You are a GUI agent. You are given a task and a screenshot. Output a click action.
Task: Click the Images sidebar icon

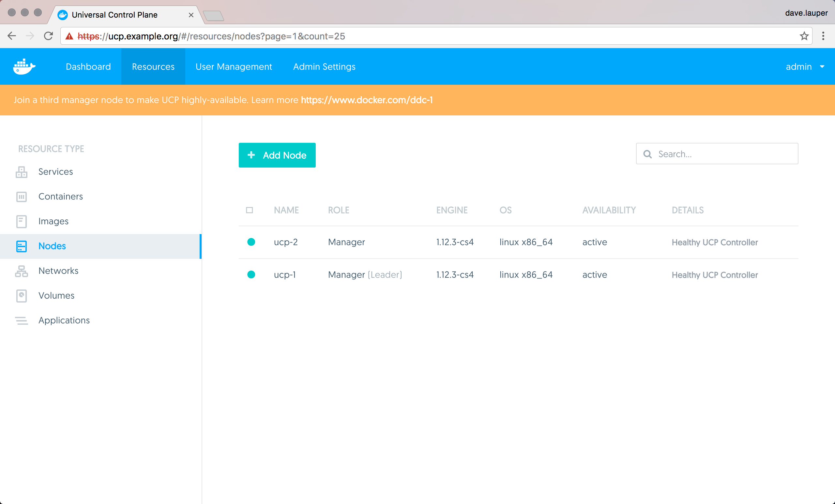[x=21, y=221]
